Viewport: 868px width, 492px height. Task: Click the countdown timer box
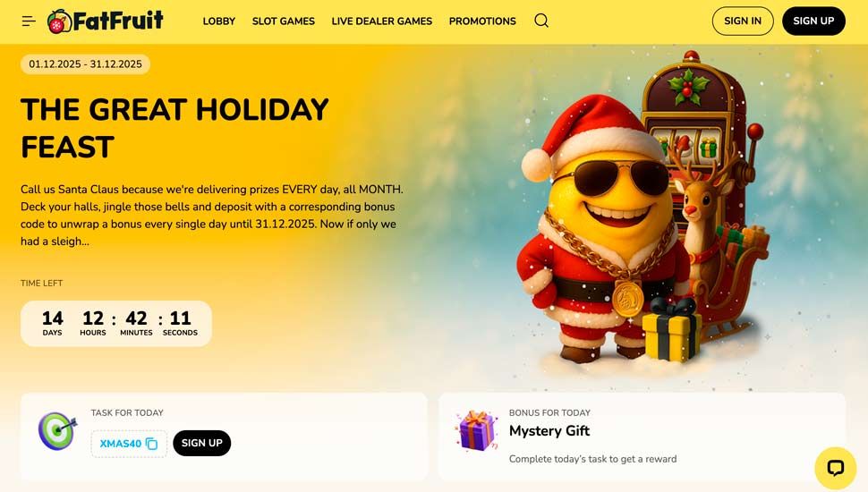116,324
